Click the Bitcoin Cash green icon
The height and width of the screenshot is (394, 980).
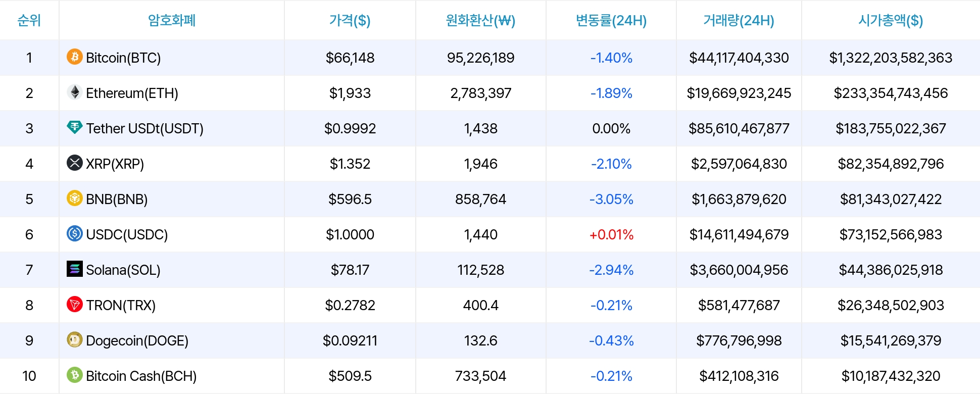(75, 375)
